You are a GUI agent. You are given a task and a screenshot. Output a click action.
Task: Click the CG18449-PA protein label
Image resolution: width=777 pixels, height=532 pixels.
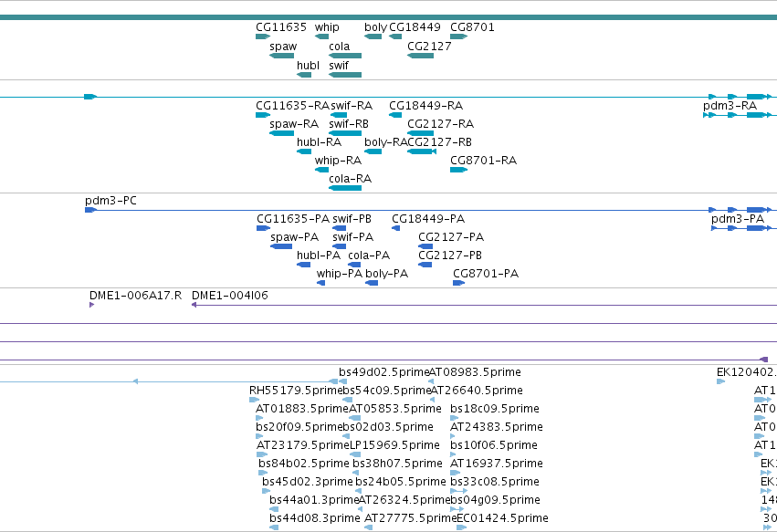click(x=428, y=219)
